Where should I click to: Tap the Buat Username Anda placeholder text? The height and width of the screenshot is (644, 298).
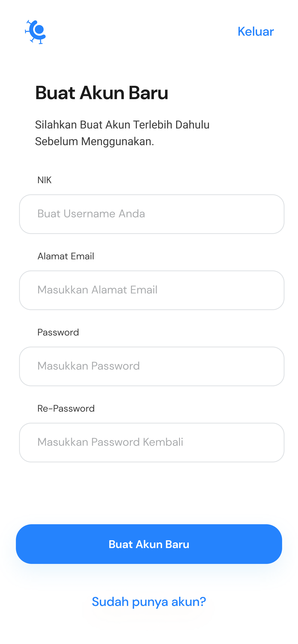[91, 214]
